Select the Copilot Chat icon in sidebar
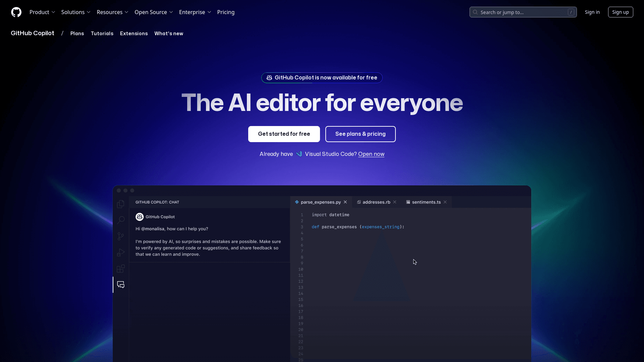 pos(121,285)
